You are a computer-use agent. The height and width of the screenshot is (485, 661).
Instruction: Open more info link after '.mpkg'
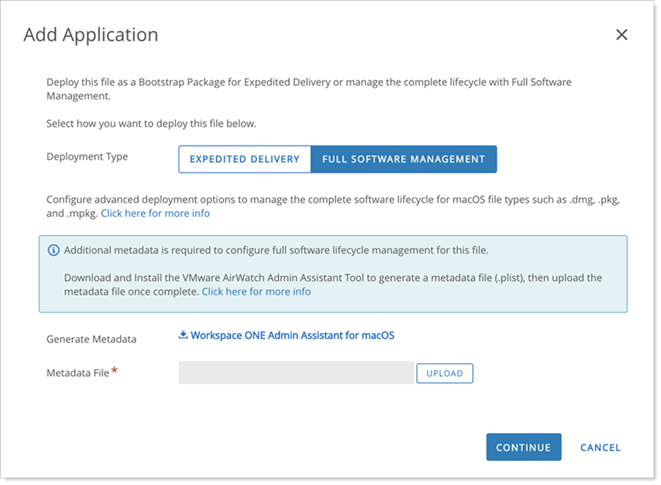(x=155, y=213)
